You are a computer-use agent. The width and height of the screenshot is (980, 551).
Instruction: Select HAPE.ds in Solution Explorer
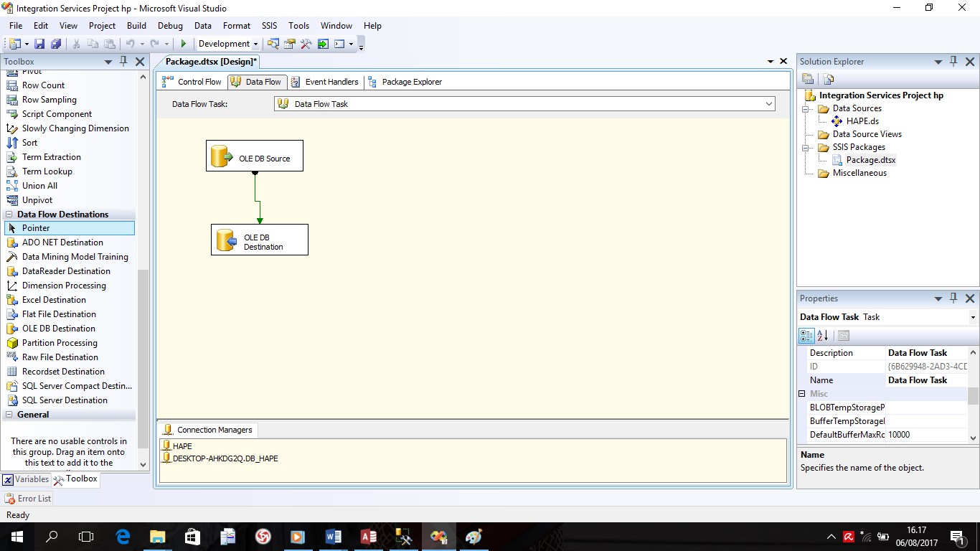(x=862, y=121)
